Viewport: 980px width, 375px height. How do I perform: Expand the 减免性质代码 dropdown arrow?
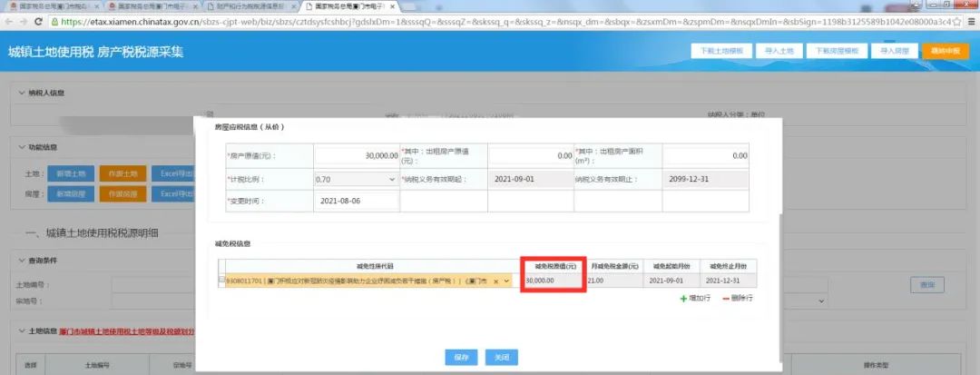coord(505,281)
